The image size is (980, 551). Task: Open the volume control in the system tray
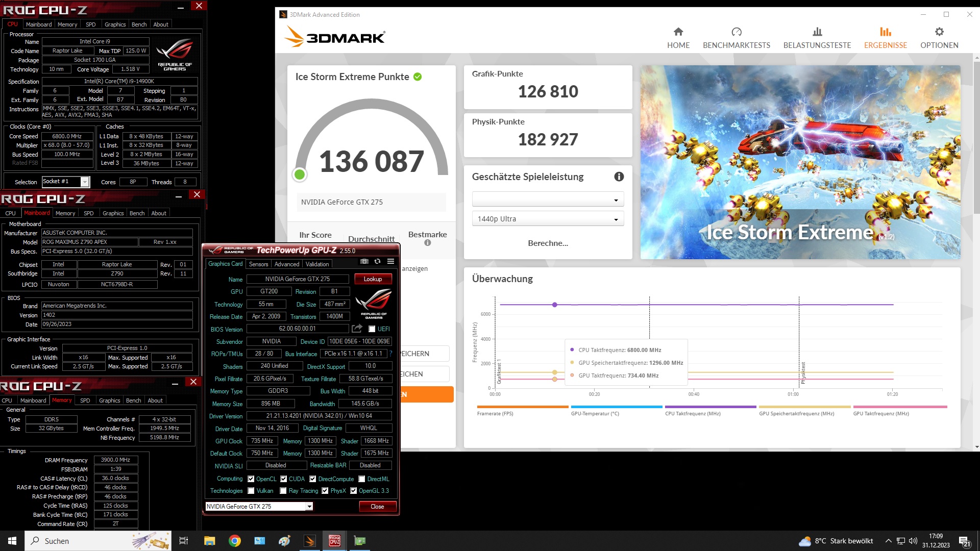click(x=913, y=541)
